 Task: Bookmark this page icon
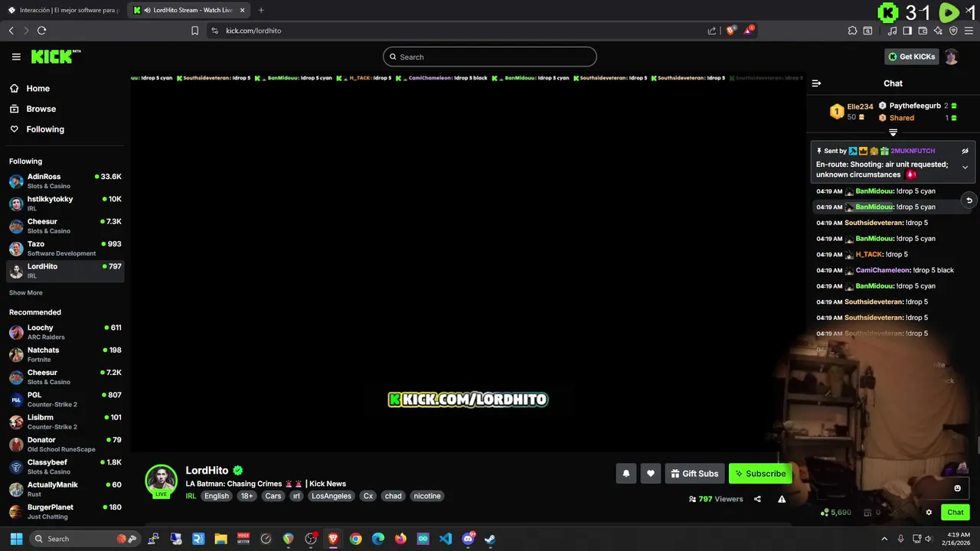point(194,31)
